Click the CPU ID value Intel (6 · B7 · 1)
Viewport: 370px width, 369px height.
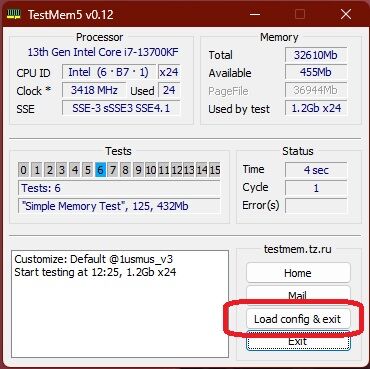click(109, 72)
